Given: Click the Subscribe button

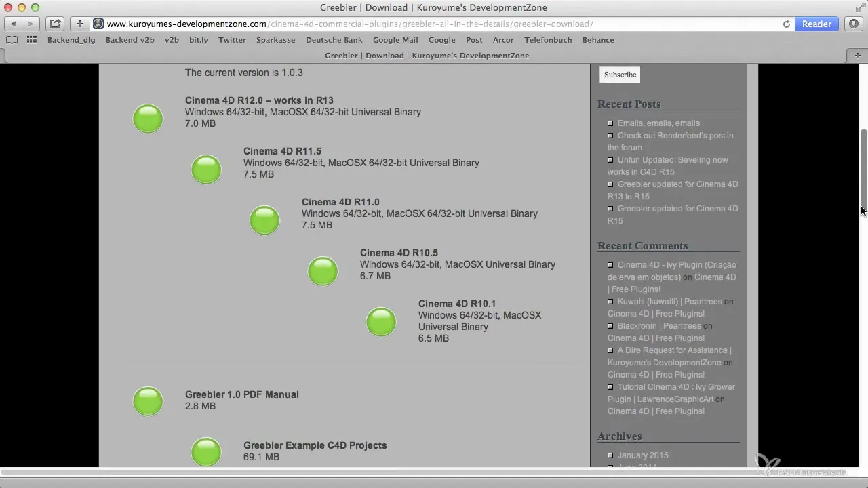Looking at the screenshot, I should 620,75.
